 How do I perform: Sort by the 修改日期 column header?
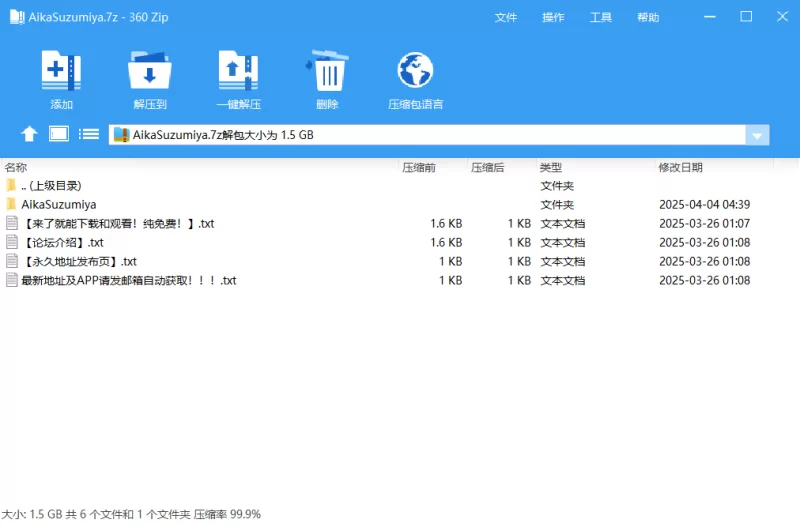(x=681, y=167)
